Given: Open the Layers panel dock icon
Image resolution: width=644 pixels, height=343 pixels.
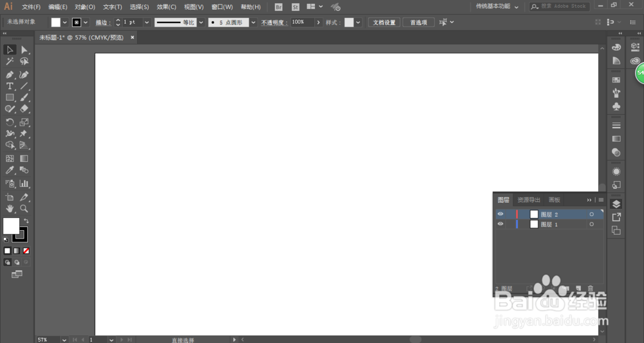Looking at the screenshot, I should (616, 204).
